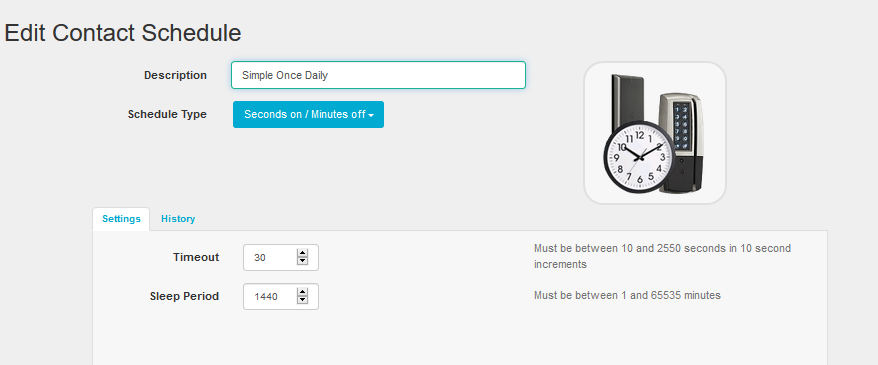Click the Description text field
The width and height of the screenshot is (878, 365).
pyautogui.click(x=378, y=75)
